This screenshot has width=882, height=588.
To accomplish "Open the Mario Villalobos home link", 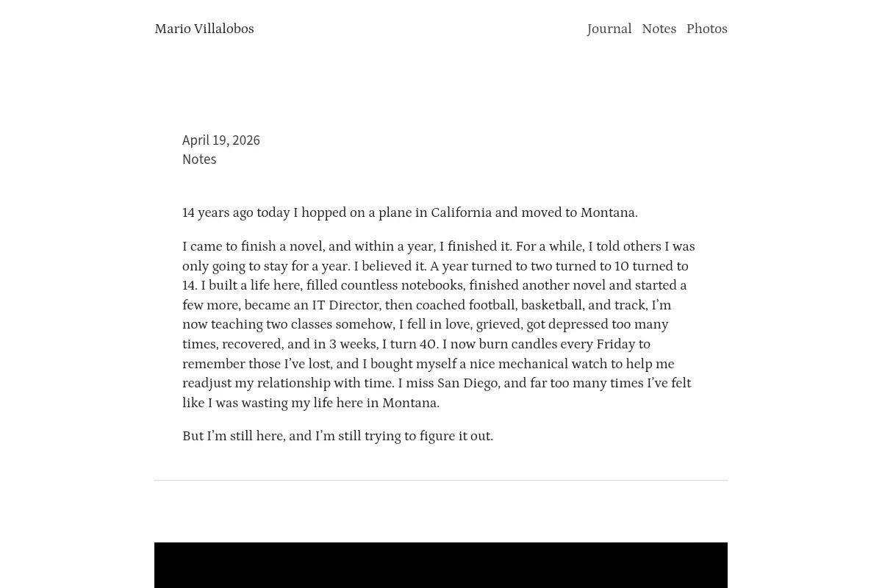I will pos(204,29).
